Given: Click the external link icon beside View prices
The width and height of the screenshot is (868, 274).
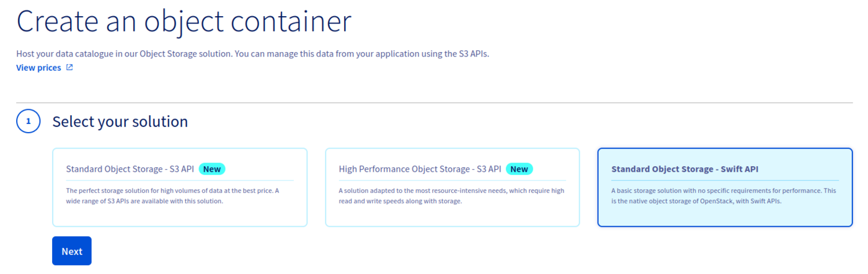Looking at the screenshot, I should pos(69,68).
